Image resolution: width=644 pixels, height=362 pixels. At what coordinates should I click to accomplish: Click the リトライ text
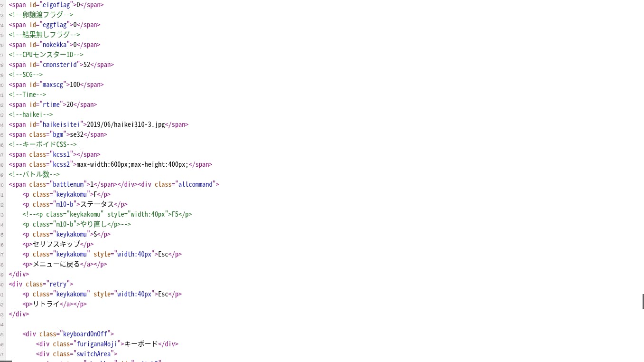point(46,304)
